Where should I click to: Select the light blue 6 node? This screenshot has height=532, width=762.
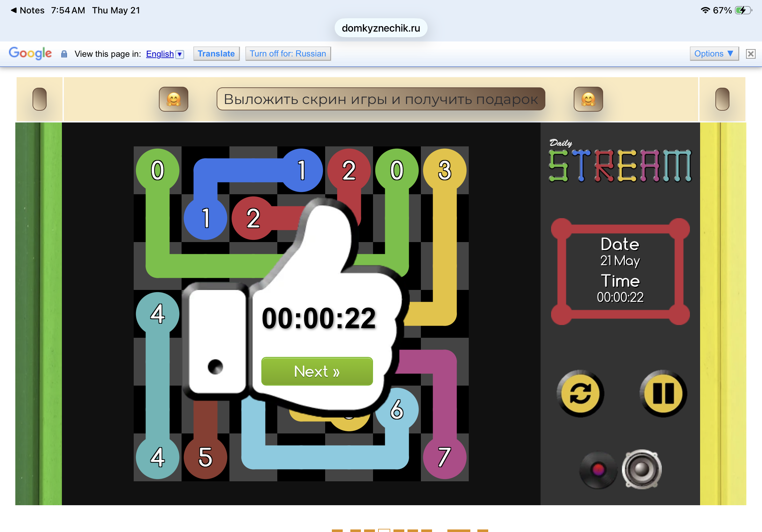pyautogui.click(x=398, y=409)
